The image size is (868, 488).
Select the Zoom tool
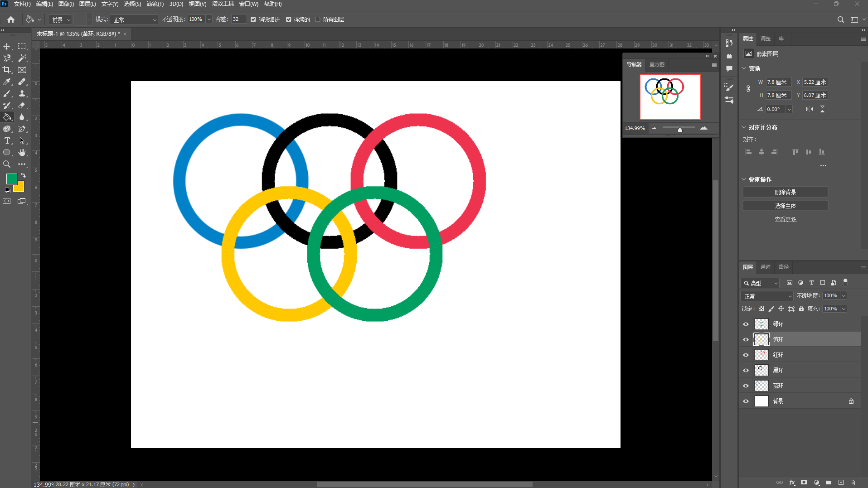(7, 164)
